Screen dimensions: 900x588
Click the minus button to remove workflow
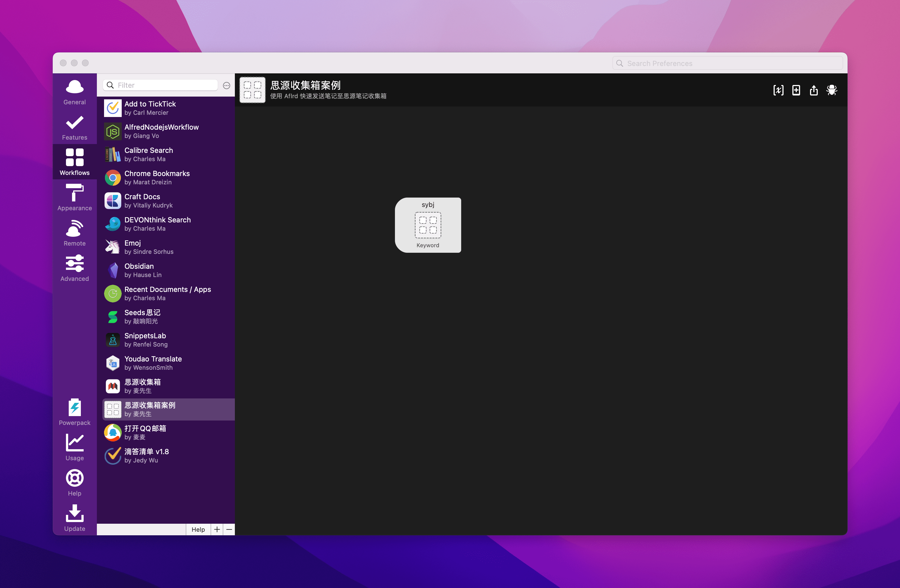point(229,530)
